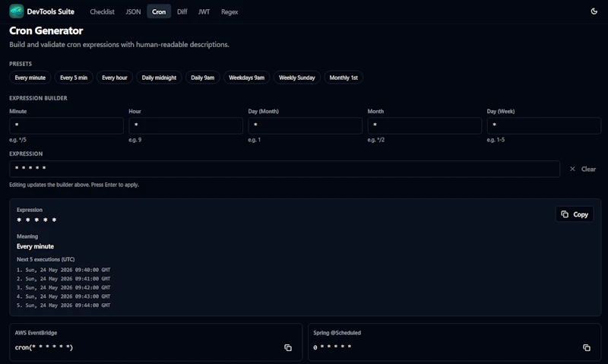Focus the Hour input field
608x364 pixels.
[185, 125]
